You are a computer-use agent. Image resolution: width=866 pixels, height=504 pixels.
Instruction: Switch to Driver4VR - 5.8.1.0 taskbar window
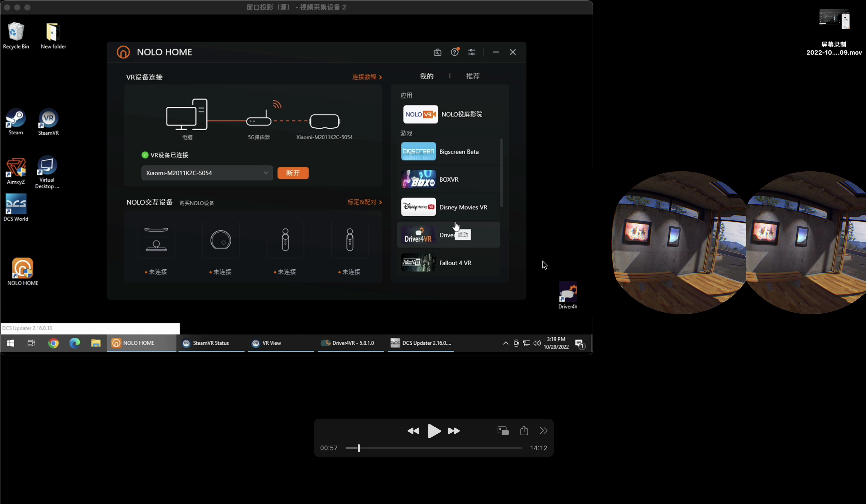351,343
